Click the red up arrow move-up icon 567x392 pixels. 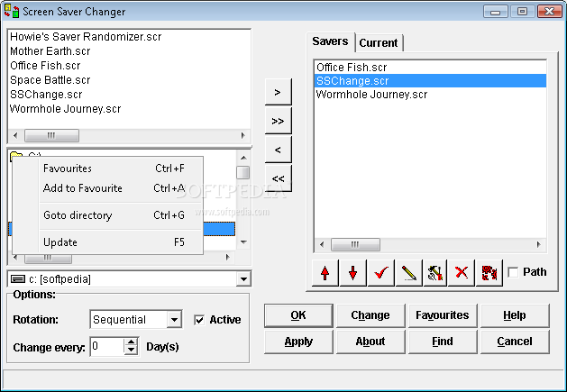[325, 273]
